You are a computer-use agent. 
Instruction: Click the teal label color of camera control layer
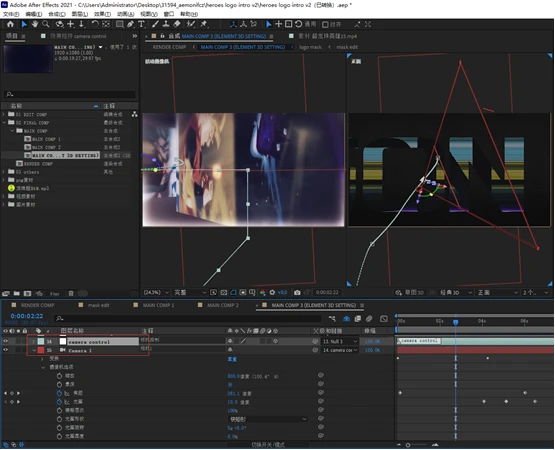click(x=41, y=341)
